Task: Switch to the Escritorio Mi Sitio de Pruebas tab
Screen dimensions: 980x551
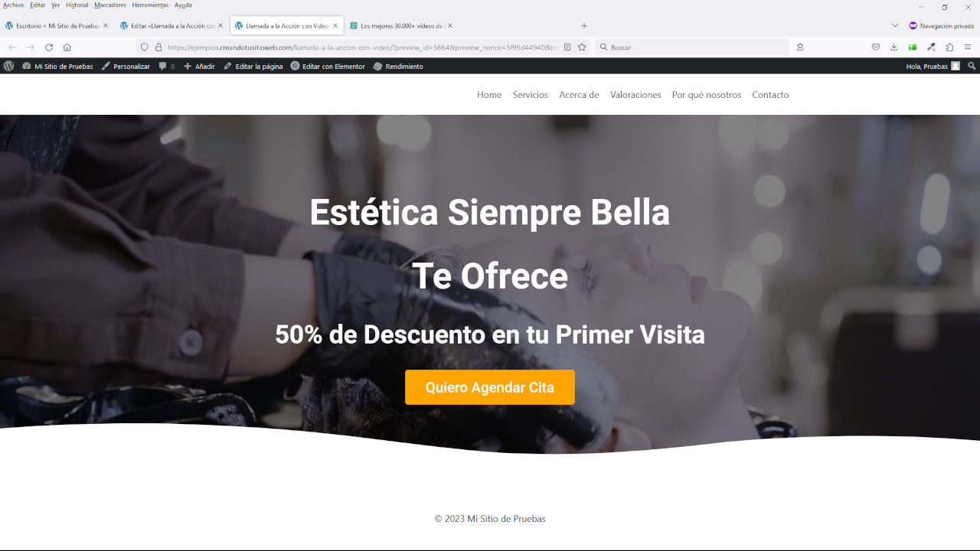Action: [57, 25]
